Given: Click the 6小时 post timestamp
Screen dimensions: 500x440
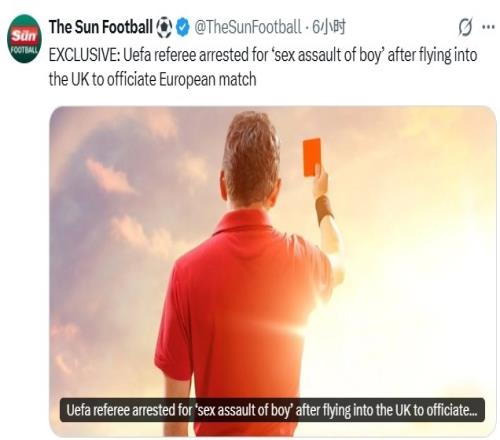Looking at the screenshot, I should tap(328, 27).
